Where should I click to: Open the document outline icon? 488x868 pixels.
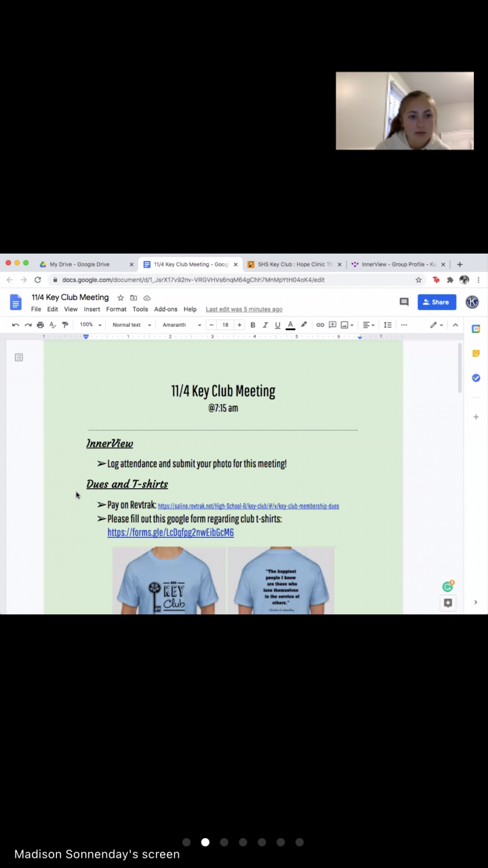pos(19,357)
